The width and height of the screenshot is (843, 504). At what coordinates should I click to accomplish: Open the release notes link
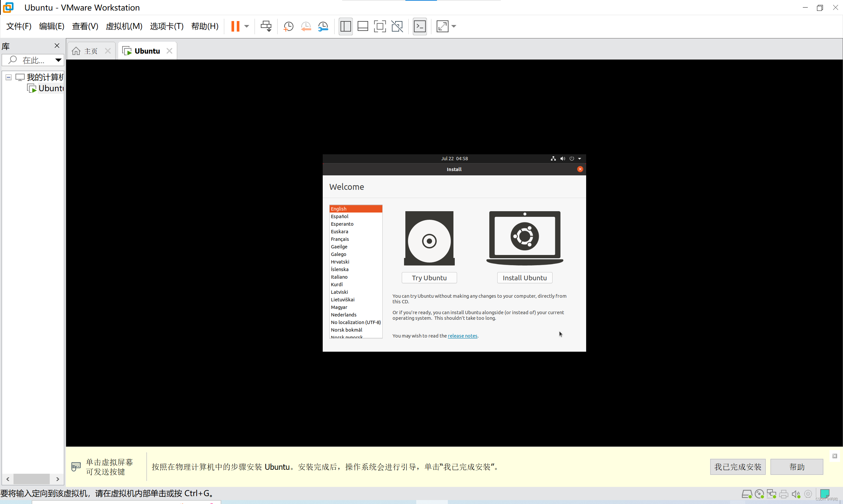(x=462, y=336)
